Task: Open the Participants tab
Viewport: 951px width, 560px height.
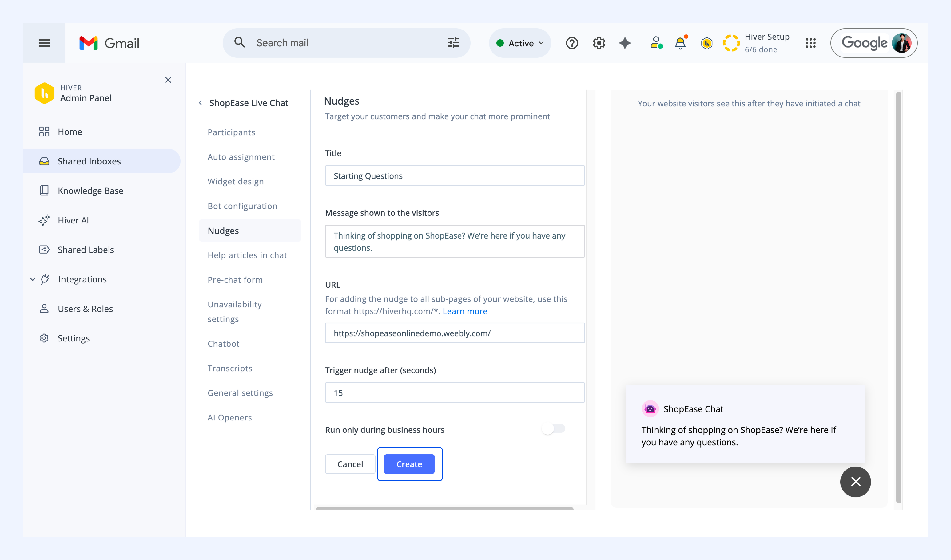Action: tap(231, 132)
